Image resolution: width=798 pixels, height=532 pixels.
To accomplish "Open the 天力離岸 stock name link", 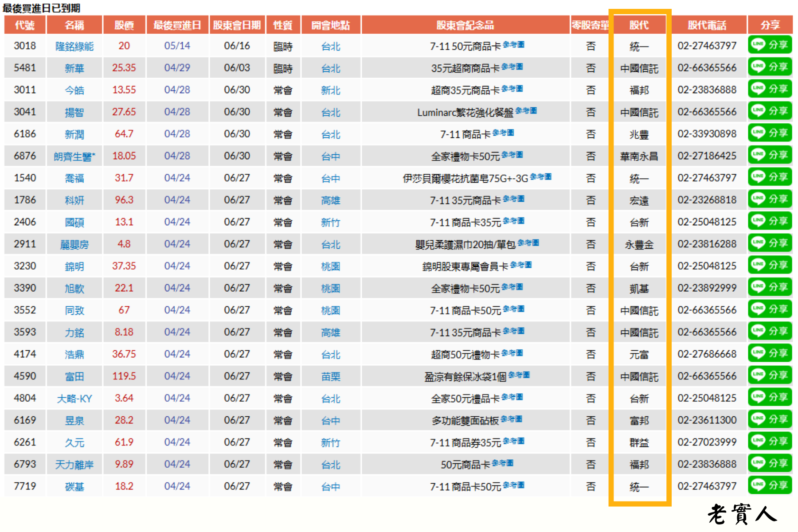I will 74,465.
